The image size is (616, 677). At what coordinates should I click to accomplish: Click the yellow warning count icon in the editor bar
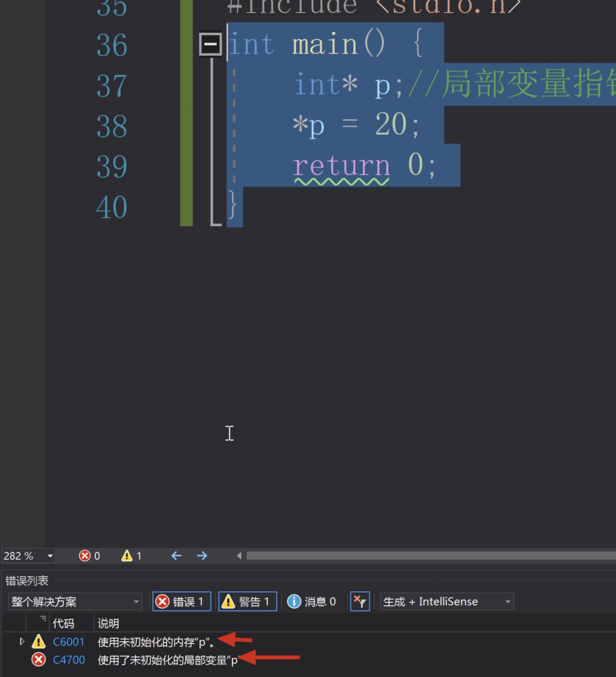click(x=127, y=556)
